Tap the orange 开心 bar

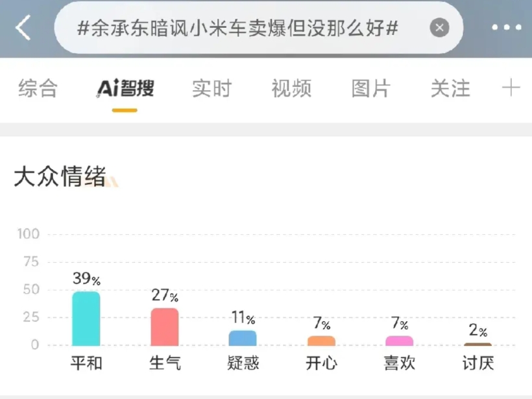coord(321,341)
